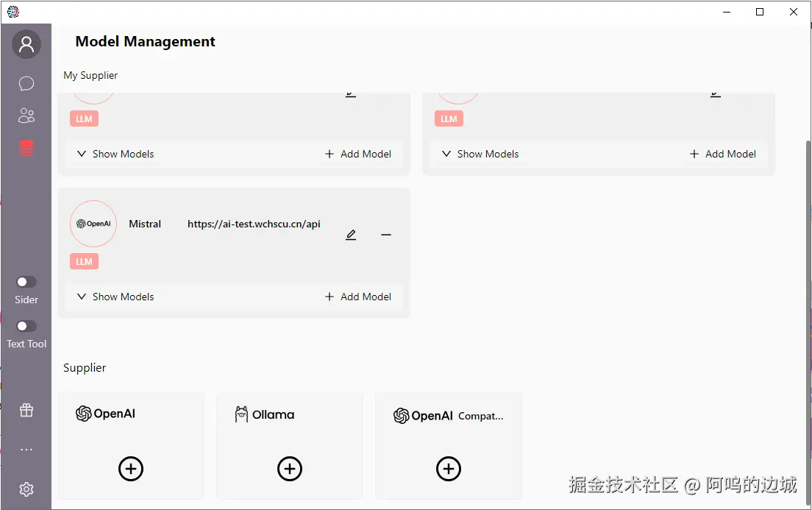Expand Show Models in top-right supplier card
This screenshot has height=510, width=812.
tap(480, 154)
